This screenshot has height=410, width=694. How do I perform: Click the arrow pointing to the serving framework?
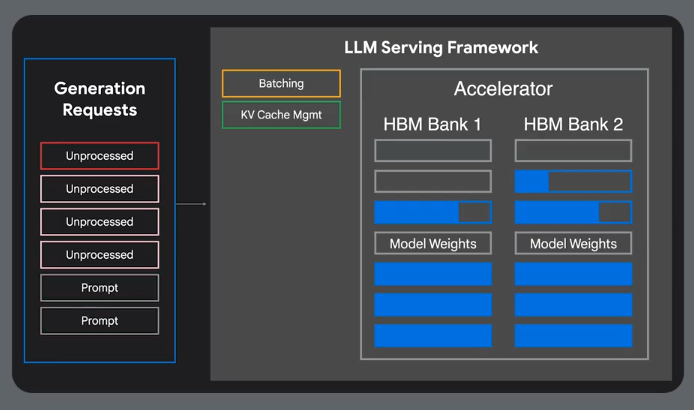pos(191,204)
